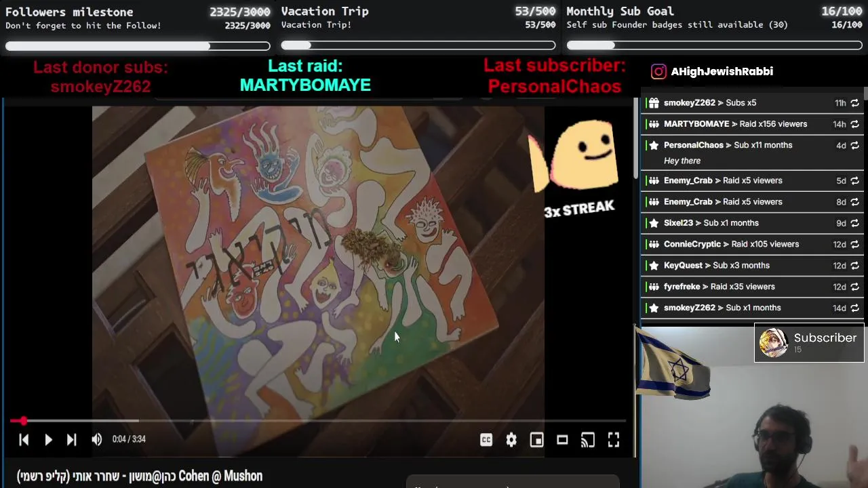Screen dimensions: 868x488
Task: Replay Sixel23 sub event
Action: (854, 223)
